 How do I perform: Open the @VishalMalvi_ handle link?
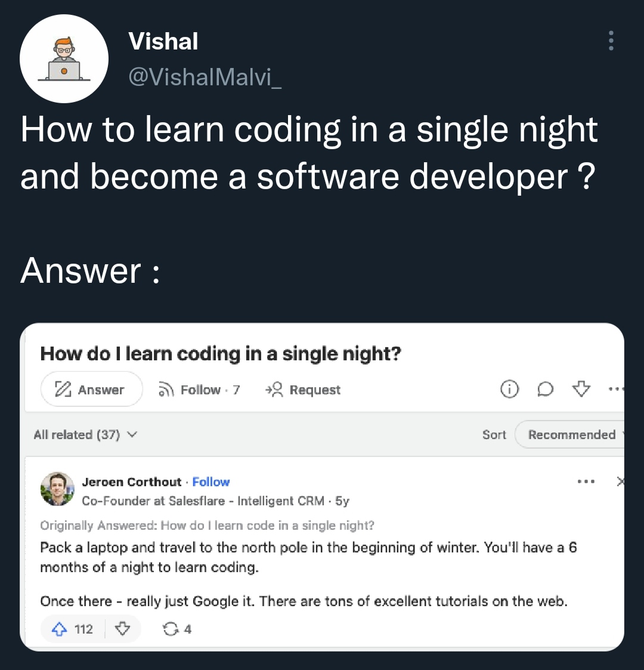point(205,77)
